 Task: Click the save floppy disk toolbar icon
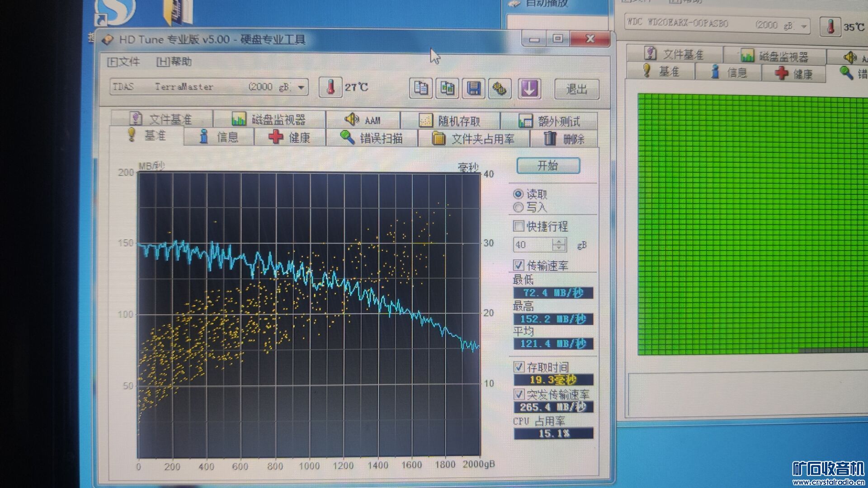pos(473,88)
